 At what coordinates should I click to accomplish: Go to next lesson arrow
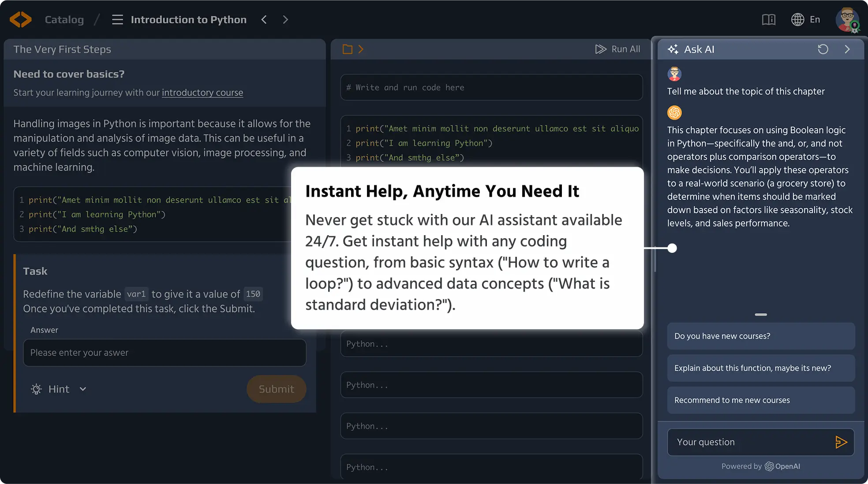coord(285,19)
